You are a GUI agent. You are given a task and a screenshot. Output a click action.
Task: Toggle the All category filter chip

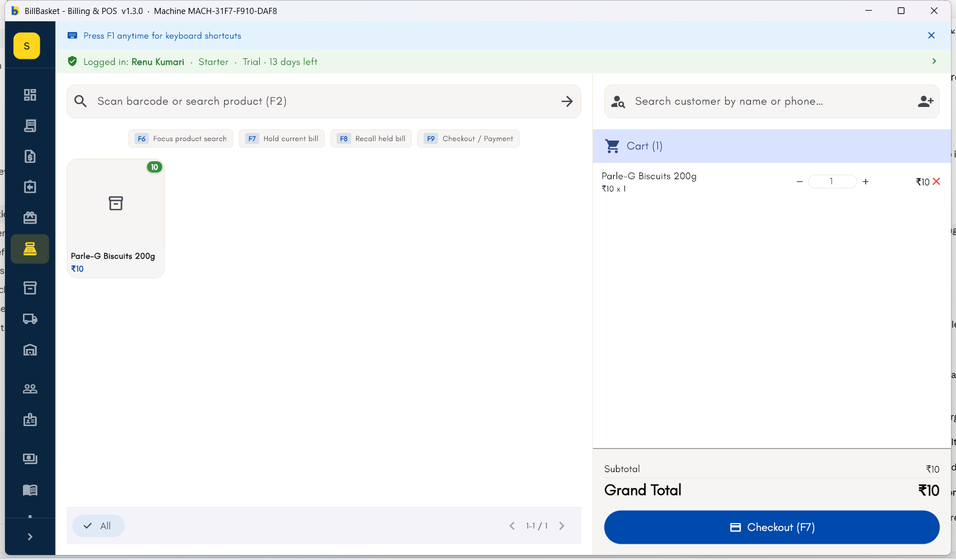click(98, 526)
